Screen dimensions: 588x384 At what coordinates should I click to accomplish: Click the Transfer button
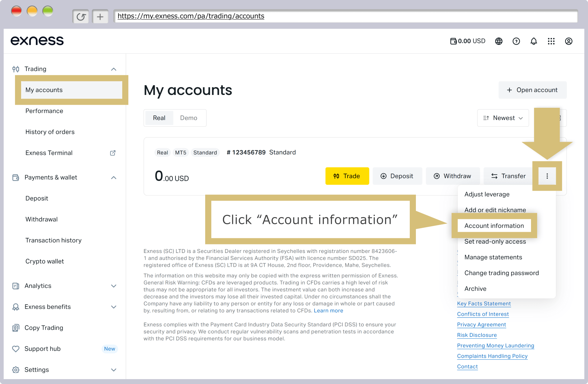(x=509, y=176)
